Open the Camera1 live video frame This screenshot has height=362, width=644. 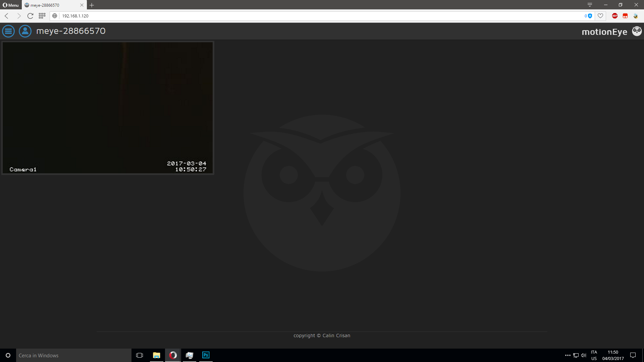tap(108, 108)
